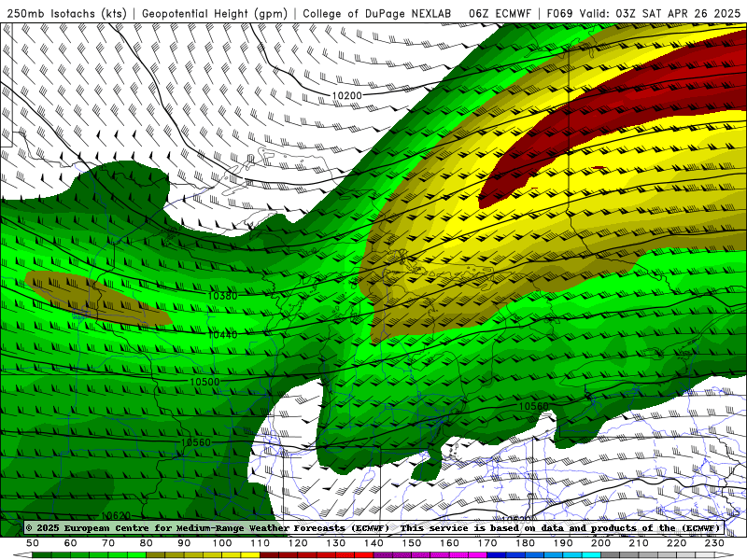Click the 220 knots legend label
This screenshot has height=560, width=747.
[677, 543]
